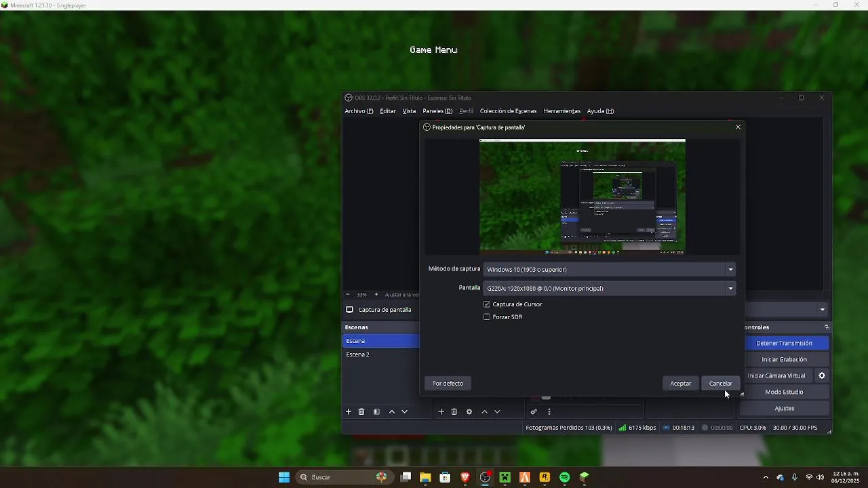Click the Captura de pantalla monitor icon
The width and height of the screenshot is (868, 488).
tap(349, 310)
